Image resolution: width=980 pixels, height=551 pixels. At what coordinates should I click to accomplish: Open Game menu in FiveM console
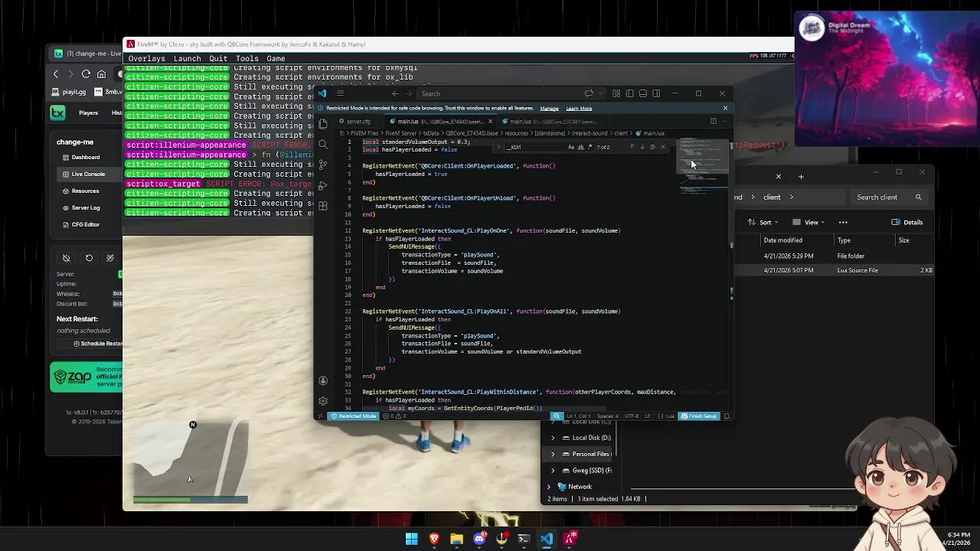(276, 58)
